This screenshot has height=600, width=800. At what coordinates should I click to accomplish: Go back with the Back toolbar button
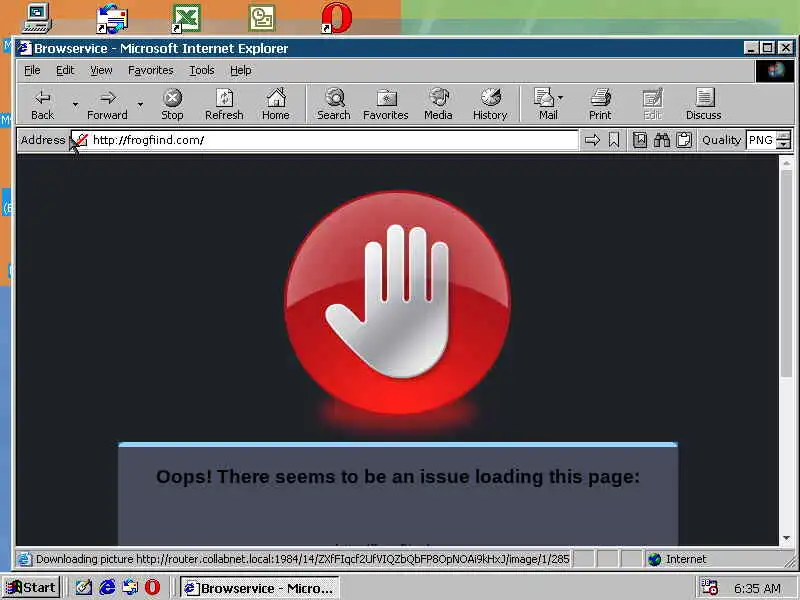tap(42, 105)
